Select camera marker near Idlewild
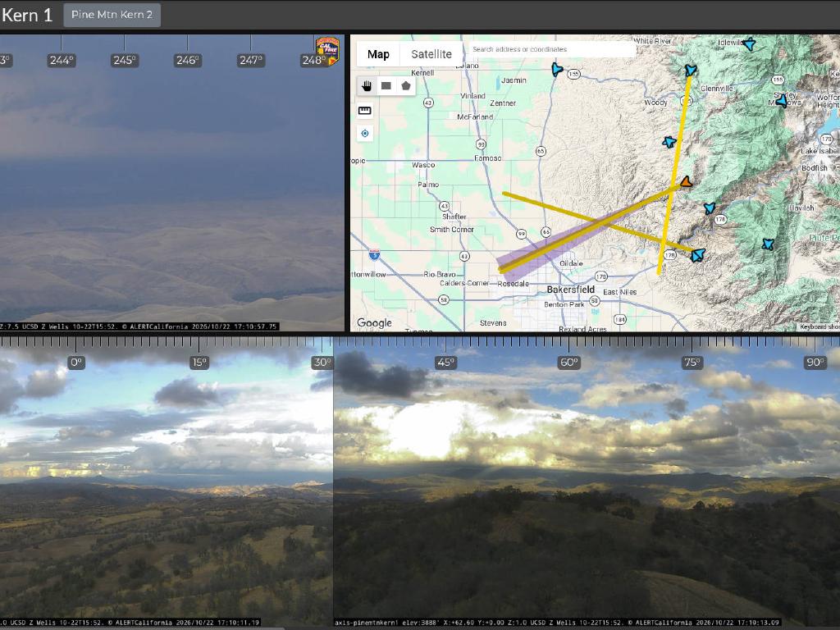Image resolution: width=840 pixels, height=630 pixels. tap(749, 44)
